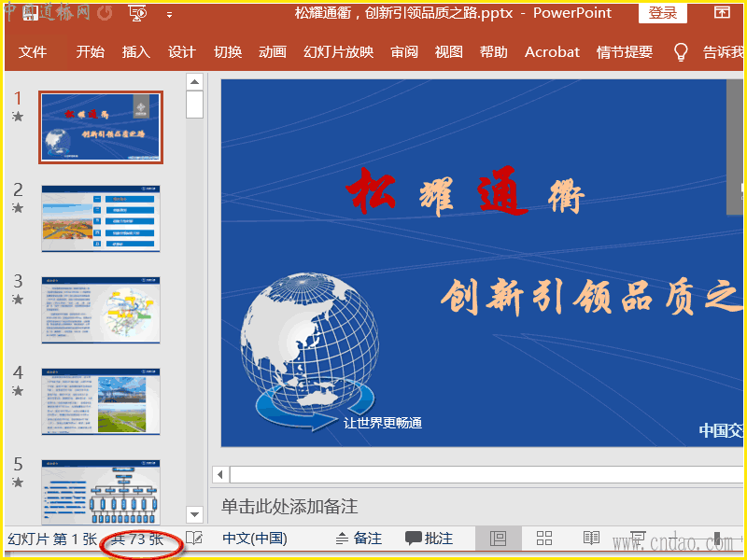Open the 切换 transitions tab
The image size is (747, 560).
tap(228, 52)
